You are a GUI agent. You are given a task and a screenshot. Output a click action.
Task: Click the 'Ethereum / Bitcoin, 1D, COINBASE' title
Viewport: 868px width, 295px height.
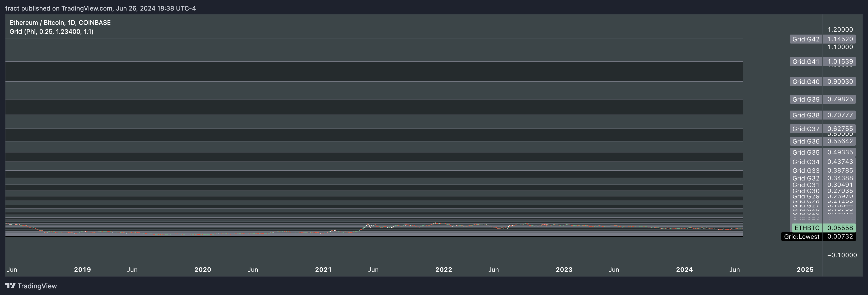(x=60, y=23)
